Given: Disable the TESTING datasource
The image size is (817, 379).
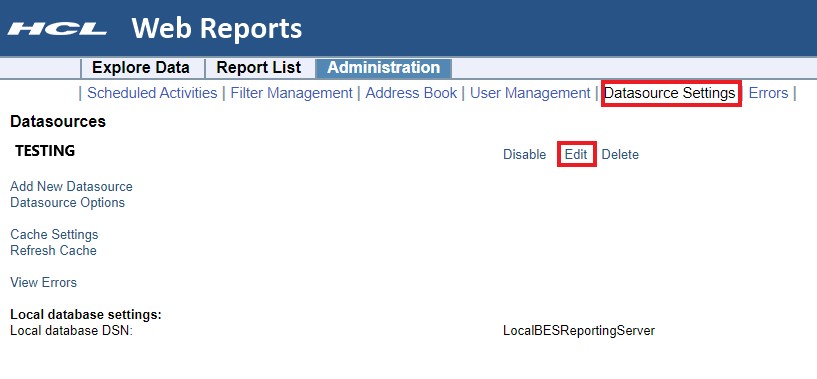Looking at the screenshot, I should click(x=524, y=154).
